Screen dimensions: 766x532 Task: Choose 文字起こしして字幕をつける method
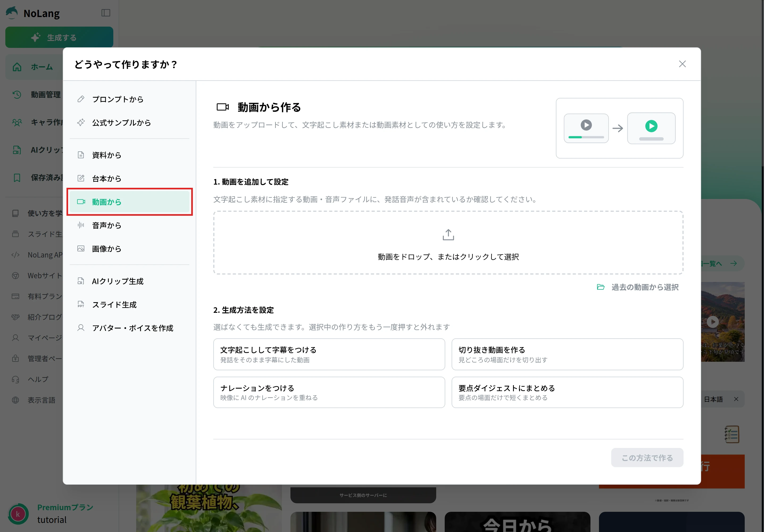(x=329, y=354)
